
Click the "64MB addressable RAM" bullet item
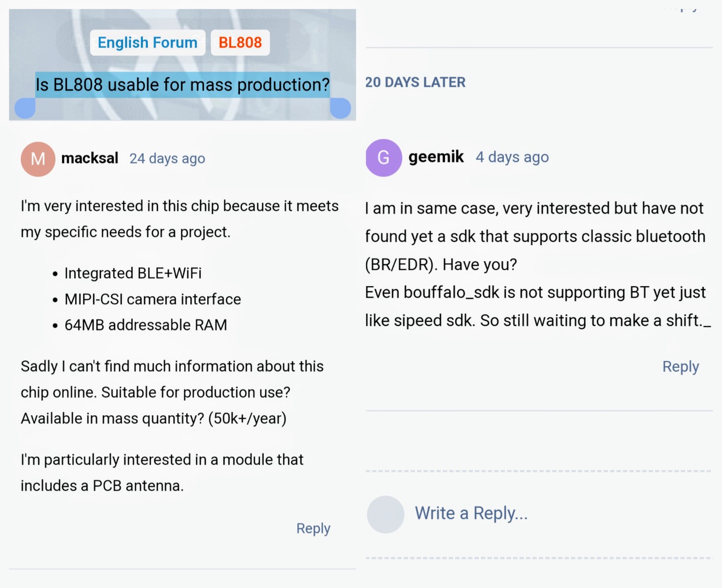146,325
